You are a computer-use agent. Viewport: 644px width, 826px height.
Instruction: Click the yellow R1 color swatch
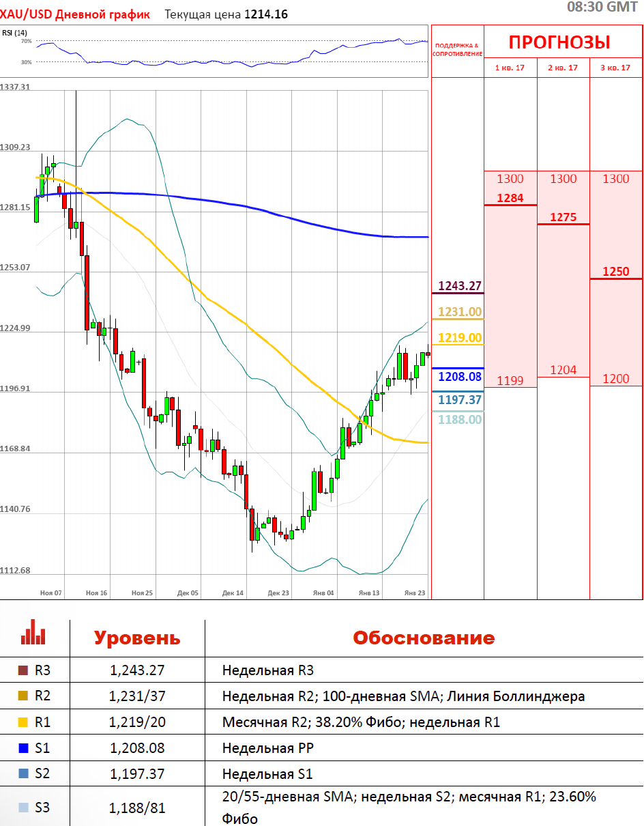point(23,722)
